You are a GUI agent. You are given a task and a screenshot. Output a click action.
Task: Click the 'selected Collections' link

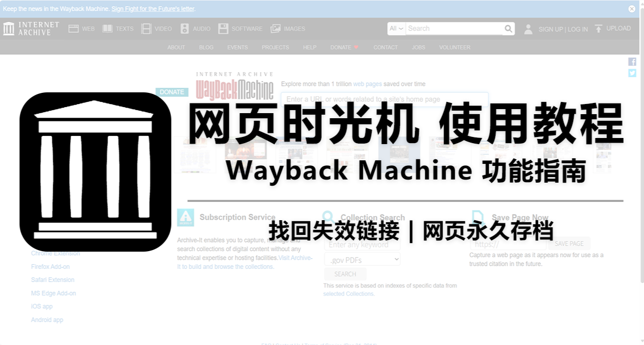(x=348, y=294)
